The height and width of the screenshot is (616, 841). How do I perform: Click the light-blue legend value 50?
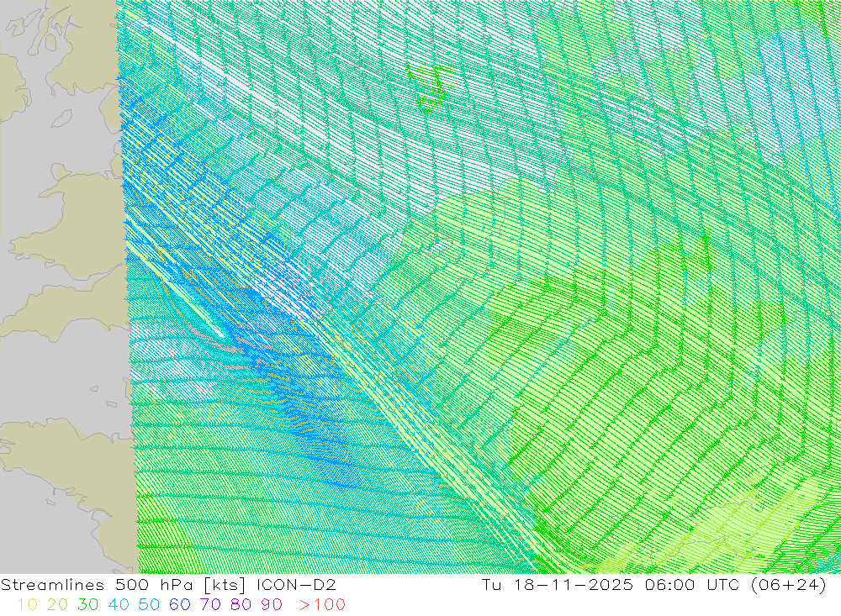(149, 605)
